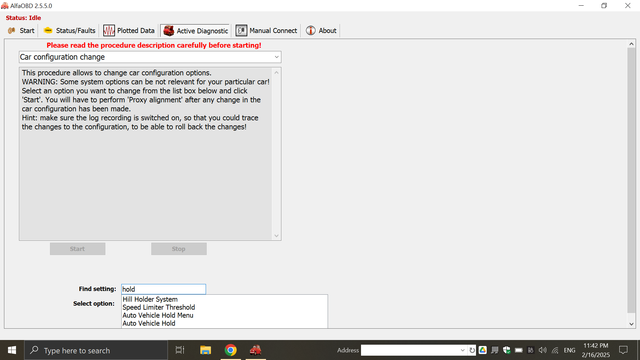Screen dimensions: 640x360
Task: Open the About tab
Action: pos(321,31)
